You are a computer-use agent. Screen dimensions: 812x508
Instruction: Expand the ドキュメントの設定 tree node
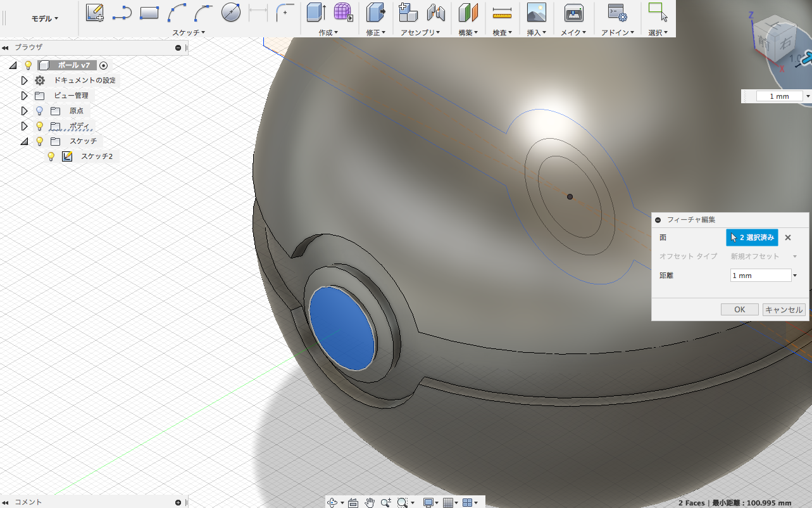[x=25, y=80]
